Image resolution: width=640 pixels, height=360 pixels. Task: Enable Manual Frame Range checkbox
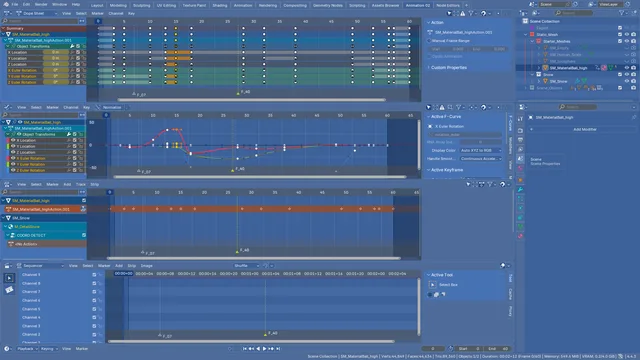click(x=429, y=41)
